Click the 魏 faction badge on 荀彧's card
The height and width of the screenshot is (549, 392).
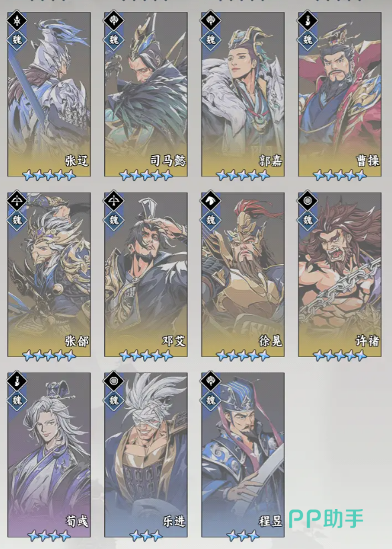[17, 399]
